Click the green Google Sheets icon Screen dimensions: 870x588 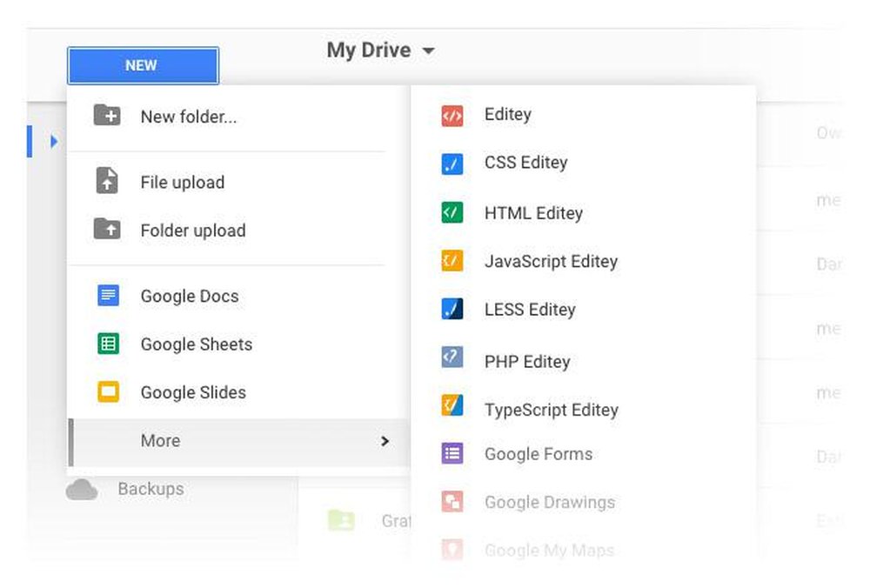108,344
